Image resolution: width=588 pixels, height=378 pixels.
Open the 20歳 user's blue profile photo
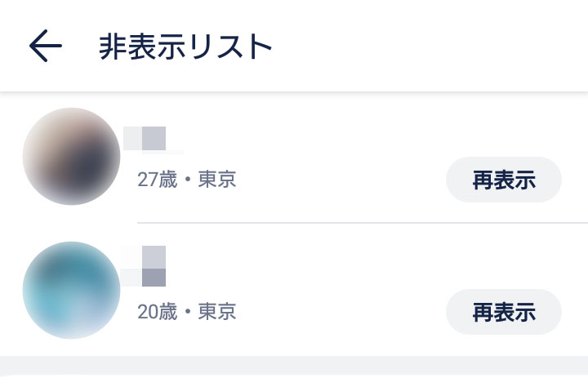click(71, 291)
